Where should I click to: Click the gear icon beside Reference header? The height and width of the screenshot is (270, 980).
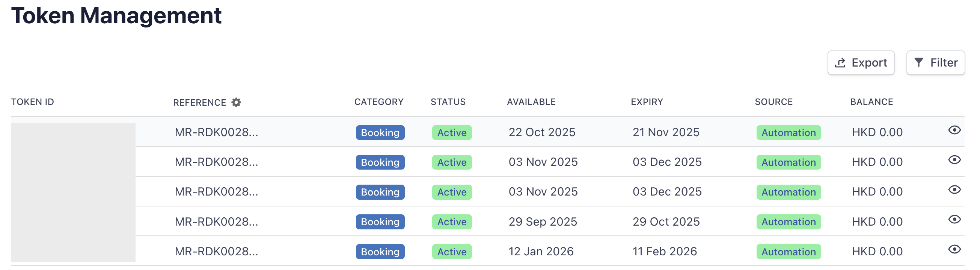pyautogui.click(x=236, y=102)
